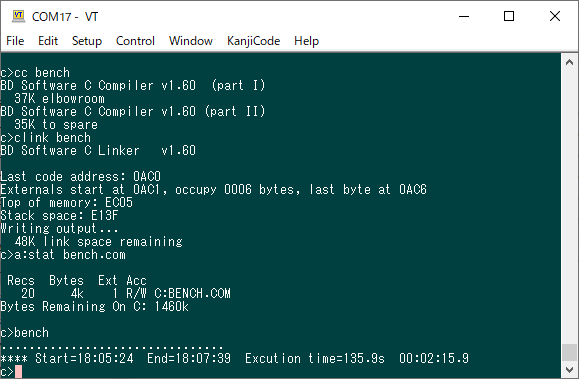Open the KanjiCode menu
This screenshot has width=579, height=379.
click(x=253, y=41)
